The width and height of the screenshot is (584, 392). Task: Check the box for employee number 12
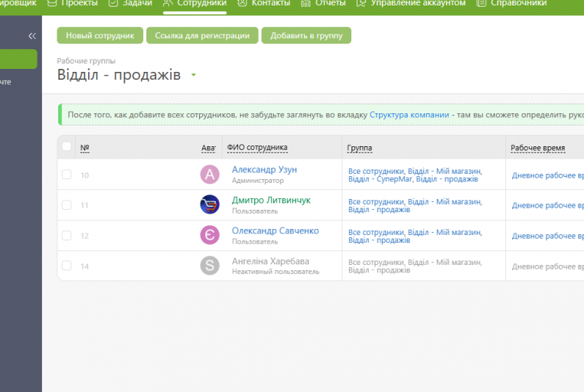point(67,236)
